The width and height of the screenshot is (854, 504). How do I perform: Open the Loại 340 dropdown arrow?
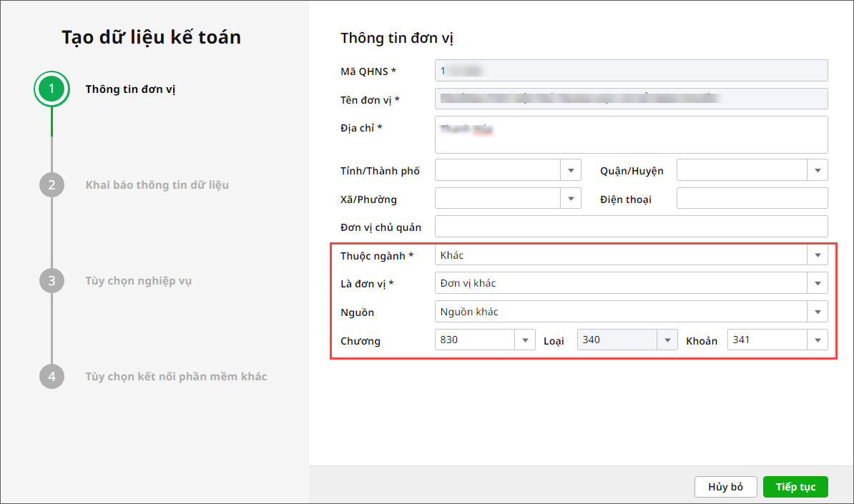click(x=667, y=340)
